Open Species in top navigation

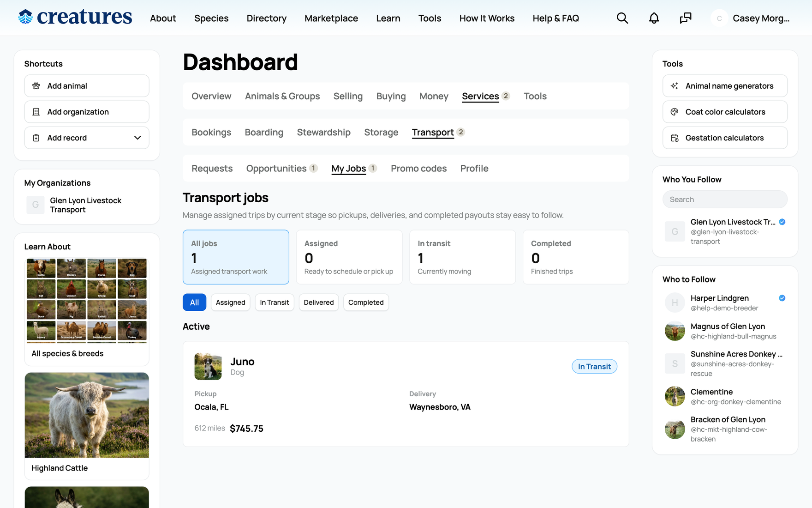(211, 18)
